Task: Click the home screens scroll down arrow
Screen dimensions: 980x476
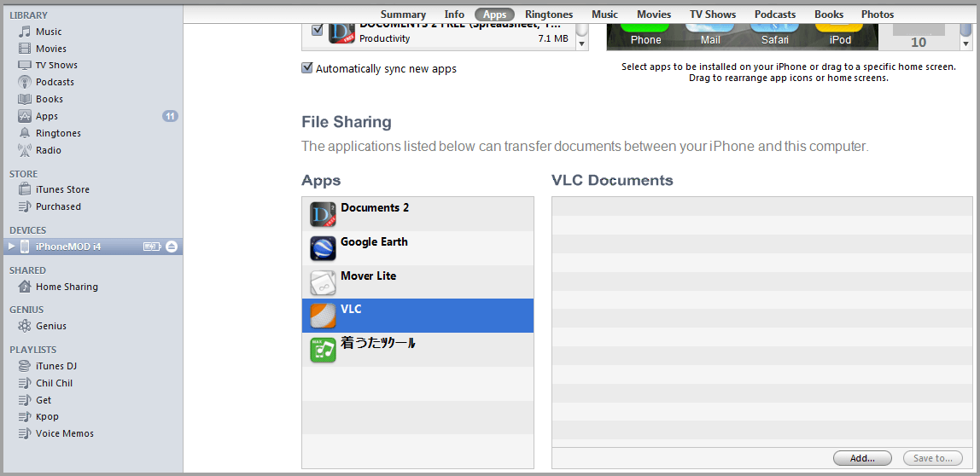Action: (966, 44)
